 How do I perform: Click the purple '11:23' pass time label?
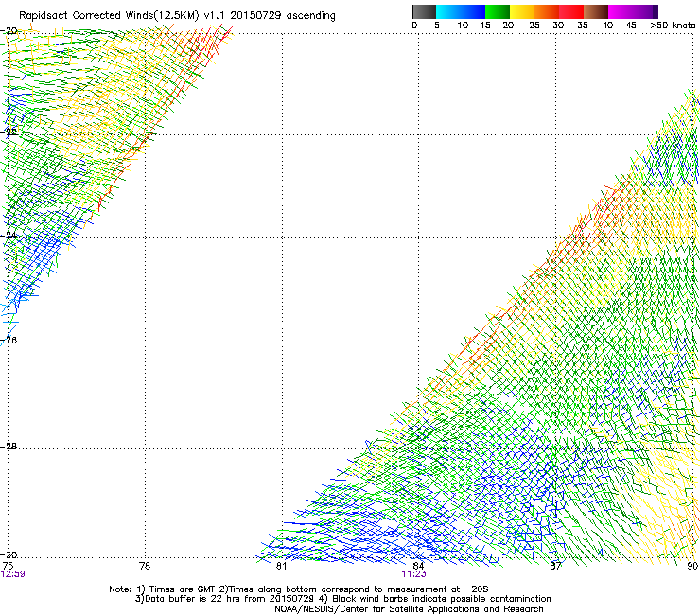[x=413, y=574]
